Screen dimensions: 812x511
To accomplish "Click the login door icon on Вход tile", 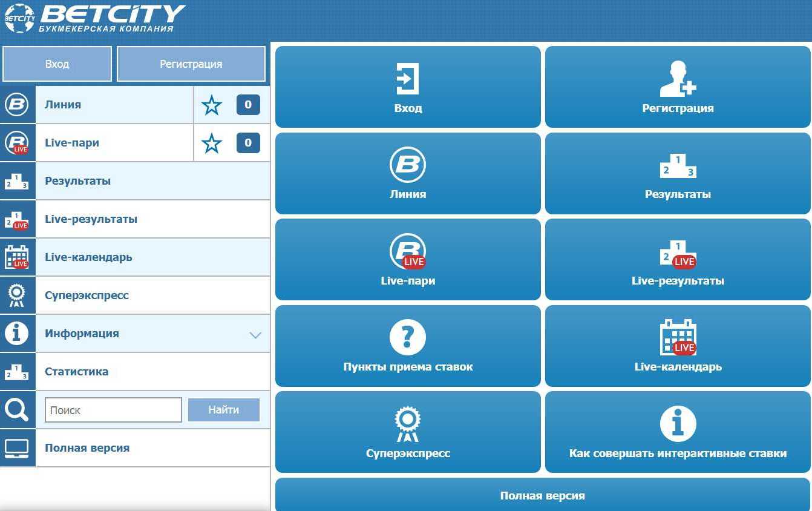I will point(408,79).
